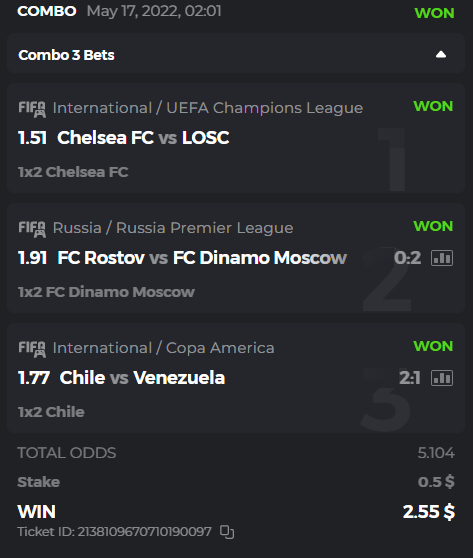473x558 pixels.
Task: Select International / UEFA Champions League label
Action: 207,108
